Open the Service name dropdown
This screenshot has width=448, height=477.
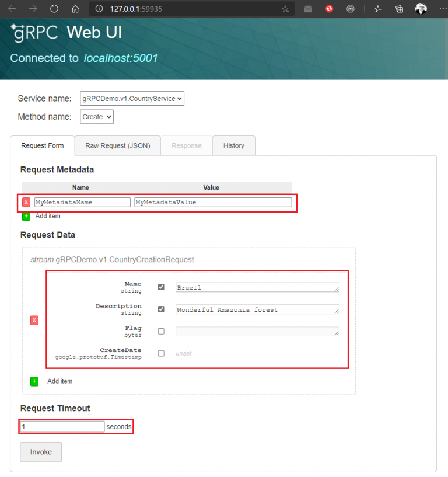(132, 99)
